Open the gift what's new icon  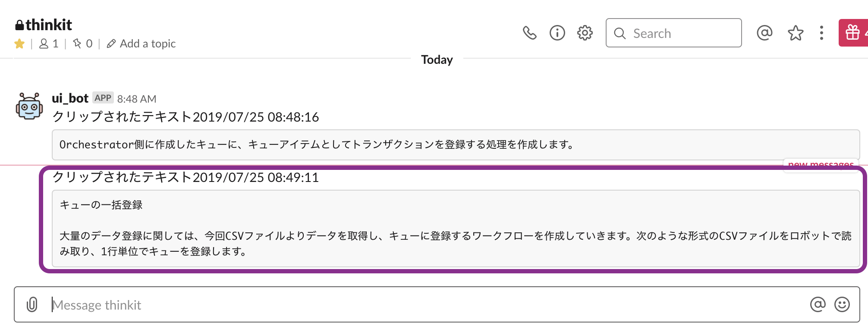853,33
